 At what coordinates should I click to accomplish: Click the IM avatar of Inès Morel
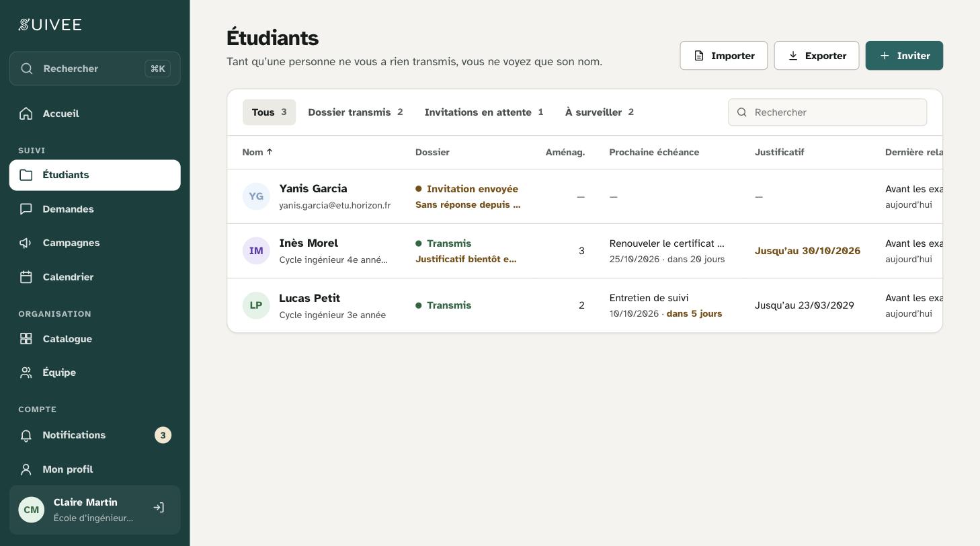tap(256, 251)
